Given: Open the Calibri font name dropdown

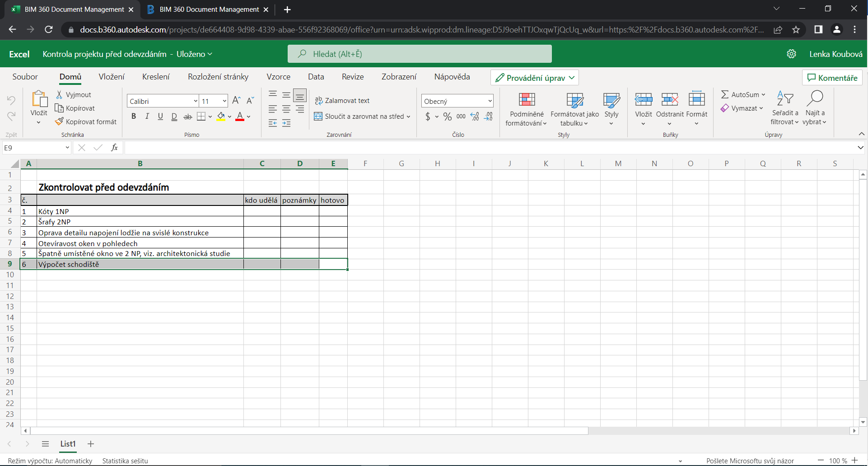Looking at the screenshot, I should (195, 101).
